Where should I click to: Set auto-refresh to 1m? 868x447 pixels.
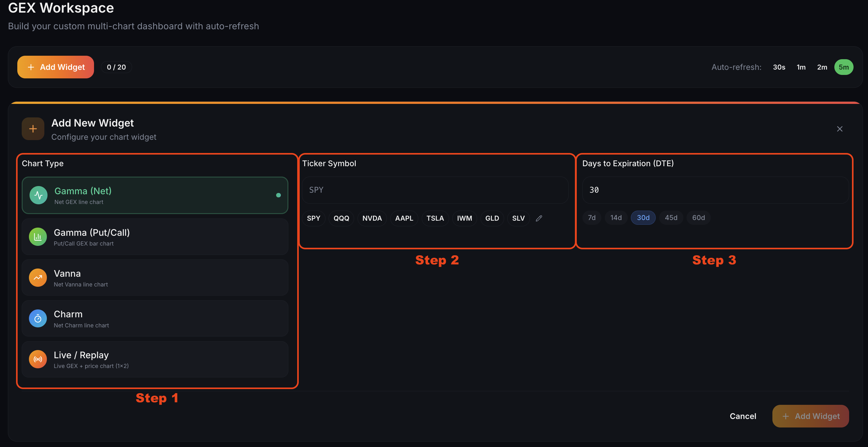(x=801, y=67)
